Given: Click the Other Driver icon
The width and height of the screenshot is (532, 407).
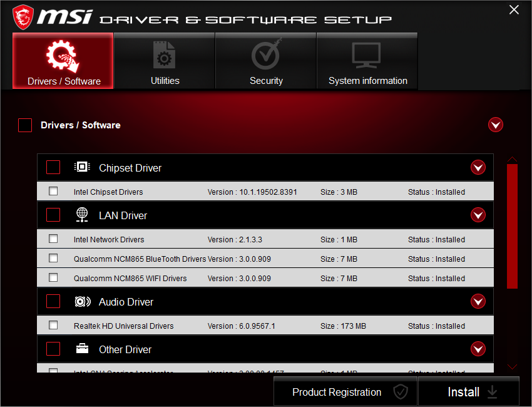Looking at the screenshot, I should (x=82, y=349).
